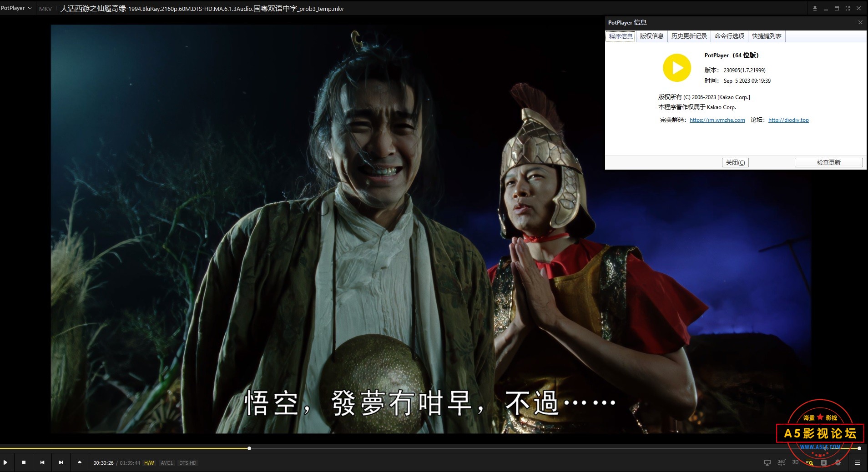
Task: Stop playback with the square Stop button
Action: click(x=24, y=462)
